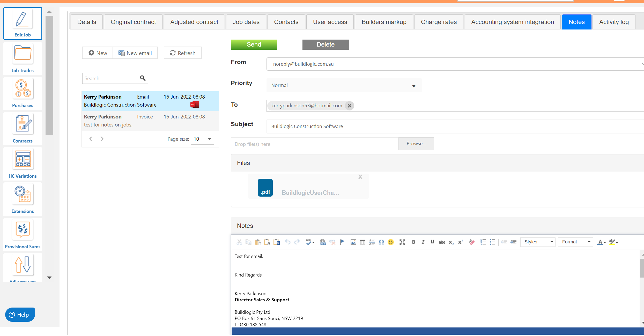Remove kerryparkinson53@hotmail.com recipient
Viewport: 644px width, 336px height.
[349, 106]
